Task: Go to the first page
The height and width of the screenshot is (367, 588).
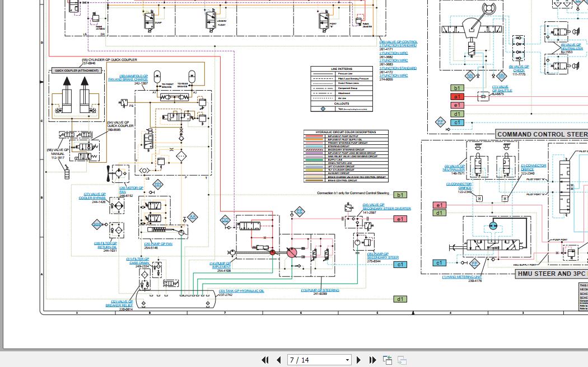Action: pos(265,360)
